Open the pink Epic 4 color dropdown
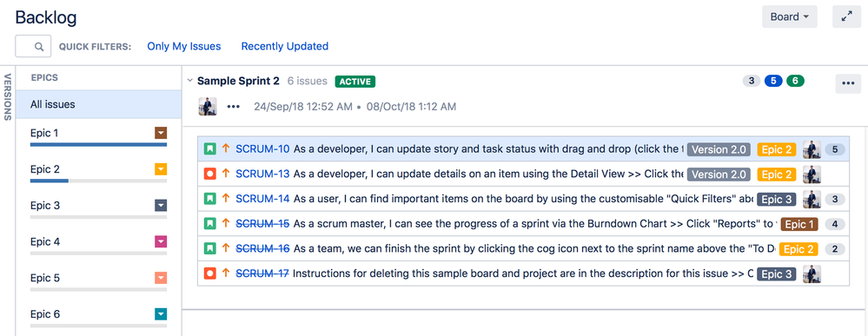 pyautogui.click(x=161, y=242)
